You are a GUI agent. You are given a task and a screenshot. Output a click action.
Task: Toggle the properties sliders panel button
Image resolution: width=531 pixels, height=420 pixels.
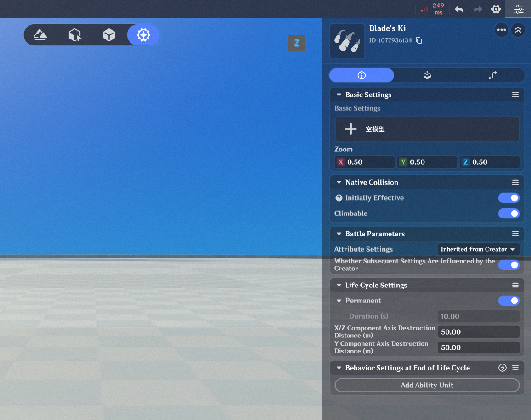519,9
